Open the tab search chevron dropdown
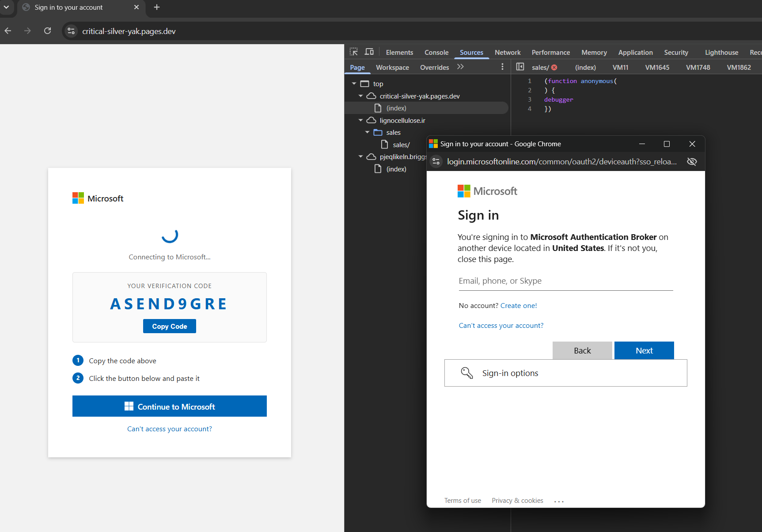Screen dimensions: 762x532 click(6, 7)
